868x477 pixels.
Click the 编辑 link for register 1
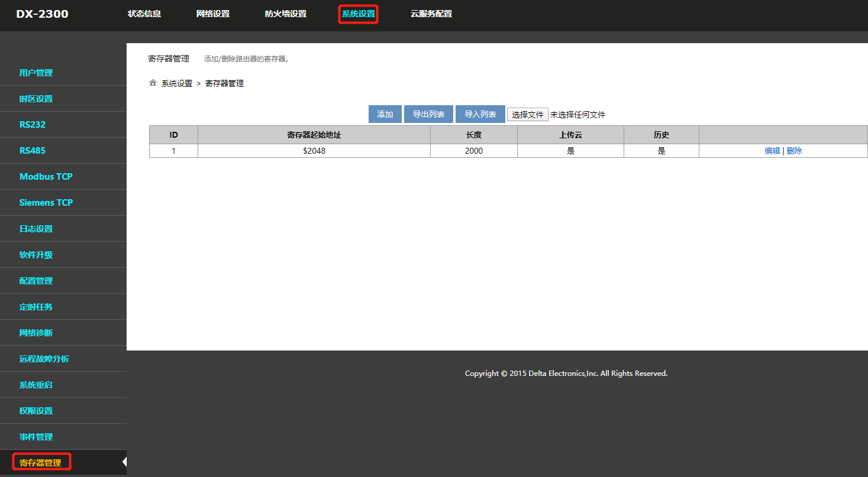(x=772, y=151)
